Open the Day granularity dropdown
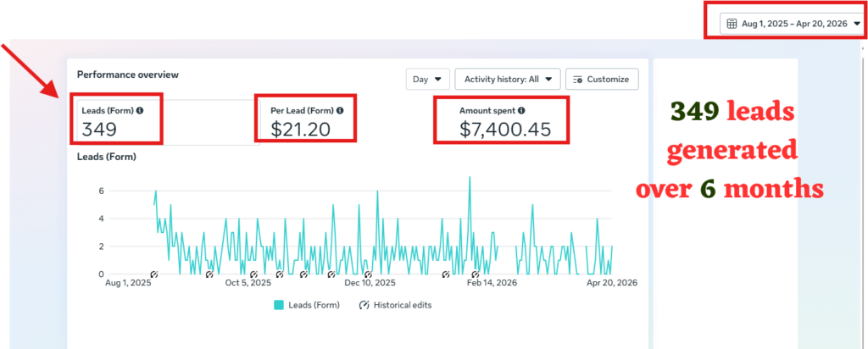Image resolution: width=868 pixels, height=349 pixels. tap(427, 79)
